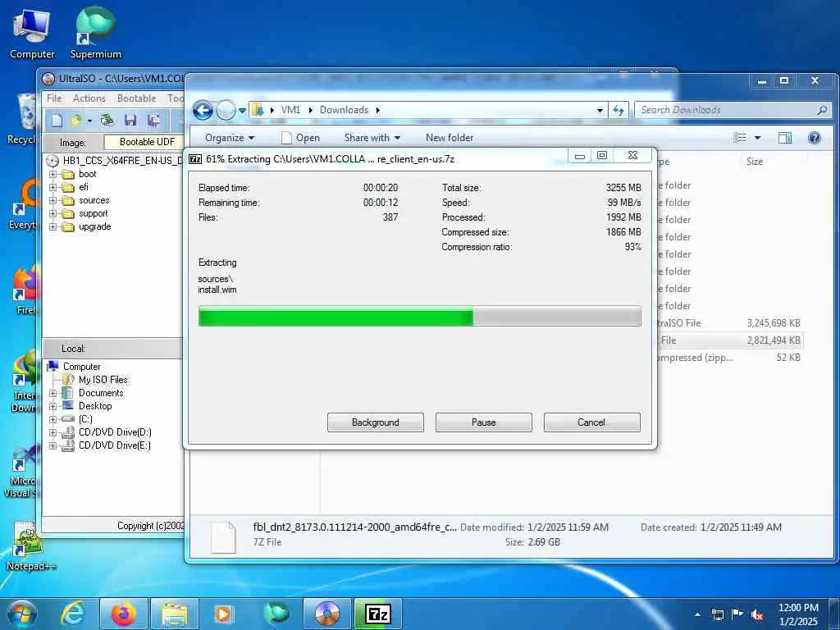Click Downloads in the Explorer address breadcrumb
Viewport: 840px width, 630px height.
click(x=344, y=110)
